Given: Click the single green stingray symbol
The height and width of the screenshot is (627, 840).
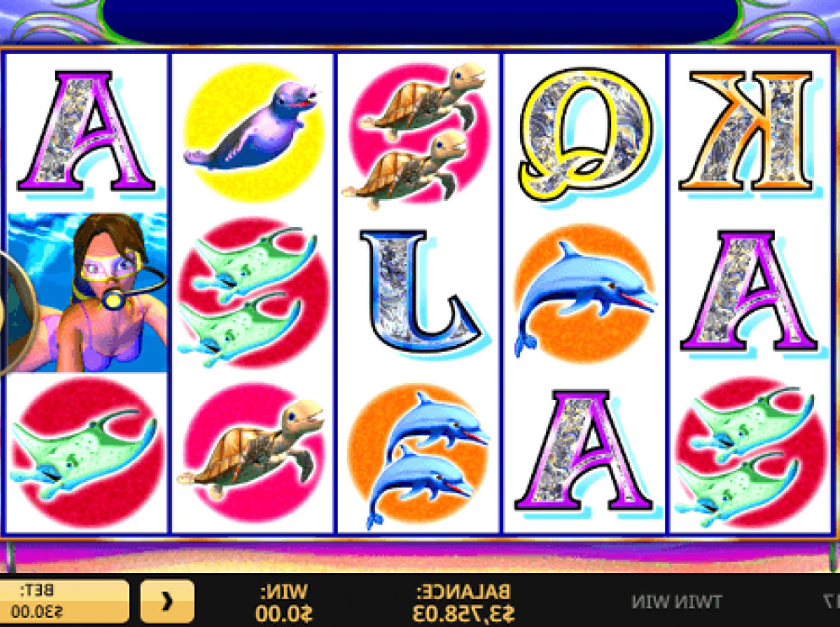Looking at the screenshot, I should (86, 453).
